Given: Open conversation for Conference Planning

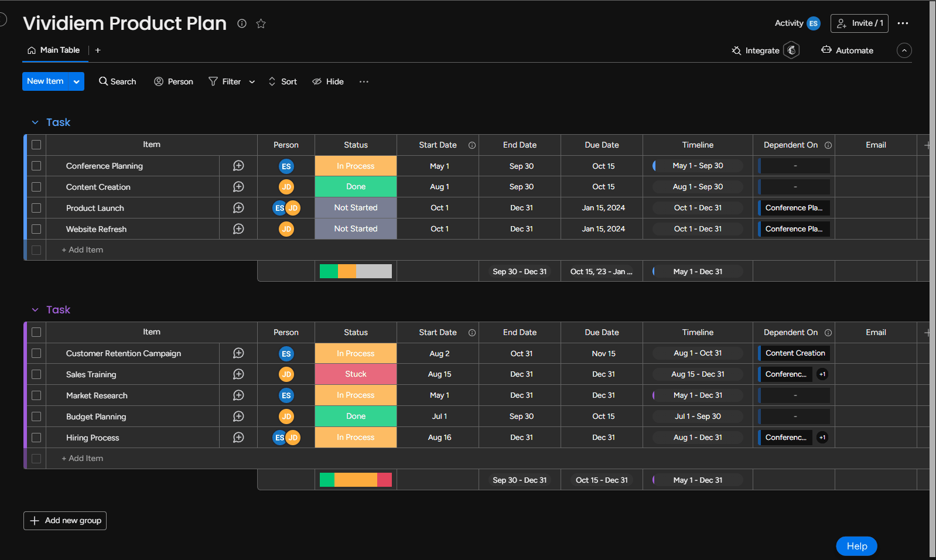Looking at the screenshot, I should click(238, 166).
